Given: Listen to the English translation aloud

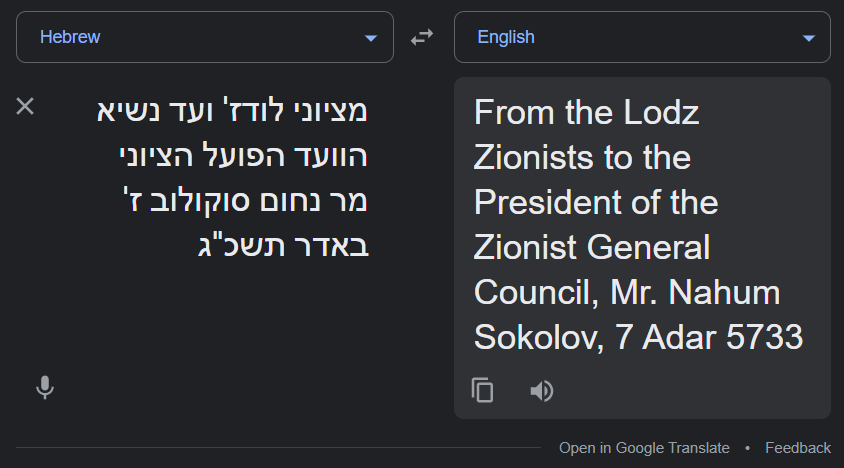Looking at the screenshot, I should point(541,390).
